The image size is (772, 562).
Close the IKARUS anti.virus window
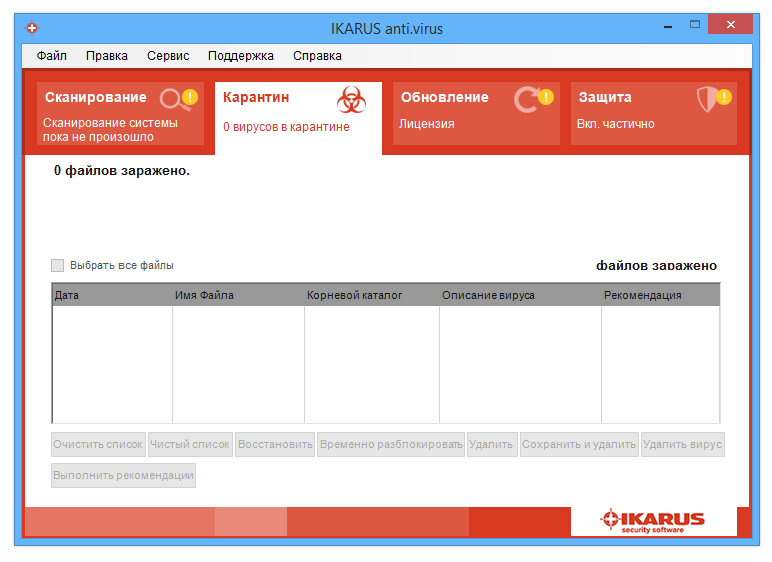pyautogui.click(x=731, y=24)
